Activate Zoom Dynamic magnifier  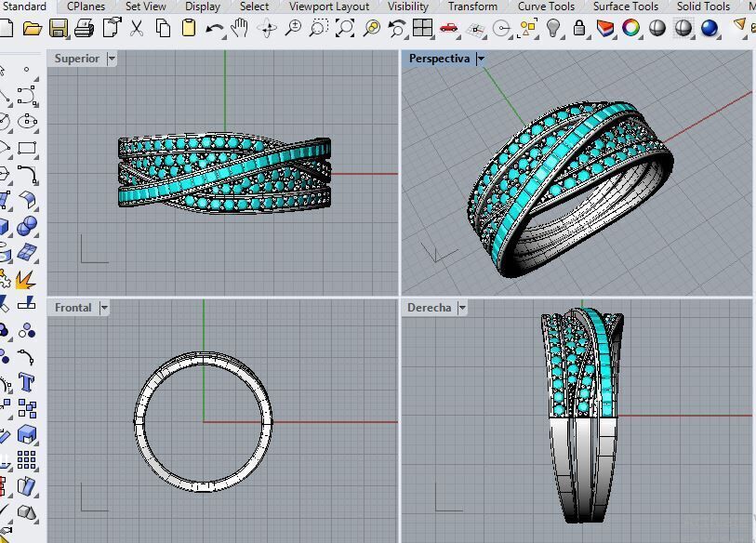[x=293, y=29]
